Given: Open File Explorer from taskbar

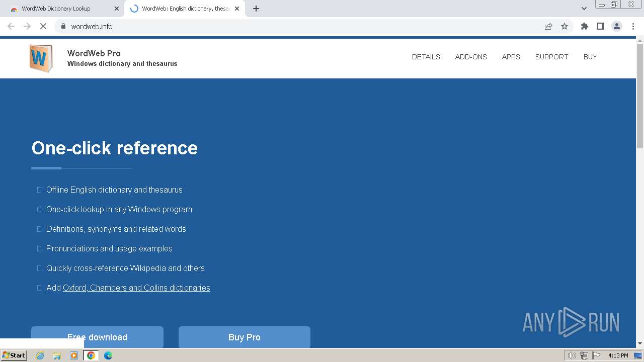Looking at the screenshot, I should 57,355.
